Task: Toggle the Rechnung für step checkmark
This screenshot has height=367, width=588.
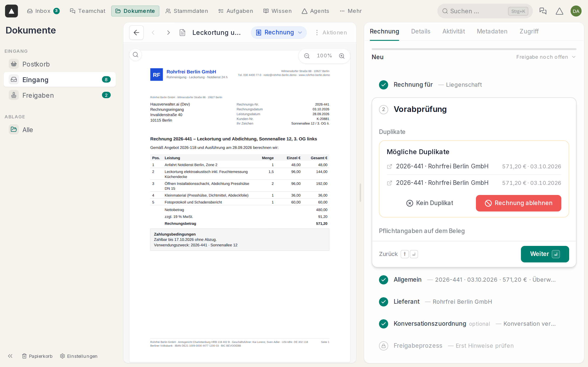Action: 383,85
